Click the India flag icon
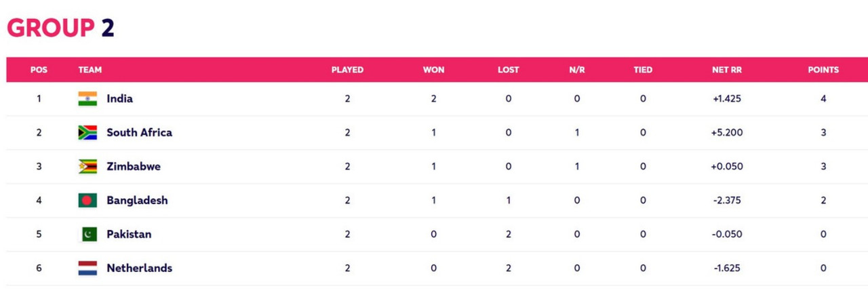 87,99
